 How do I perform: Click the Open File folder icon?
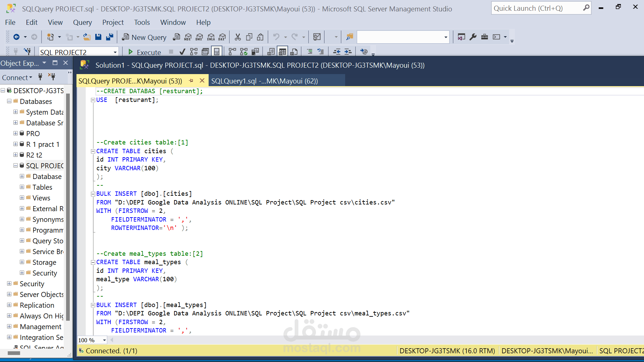coord(87,37)
